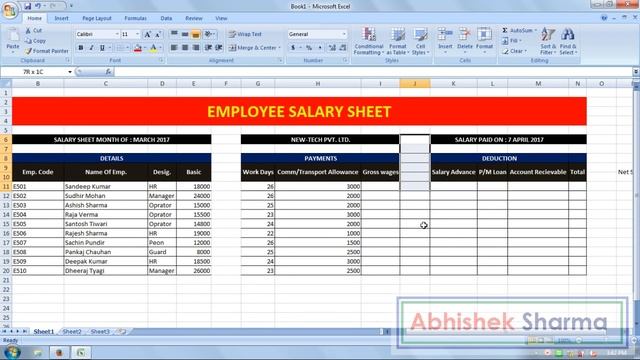Align text left
This screenshot has width=640, height=360.
(174, 48)
